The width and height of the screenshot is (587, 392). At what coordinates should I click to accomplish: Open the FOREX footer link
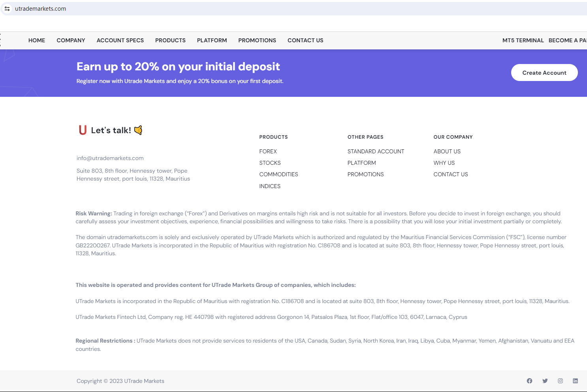coord(268,151)
